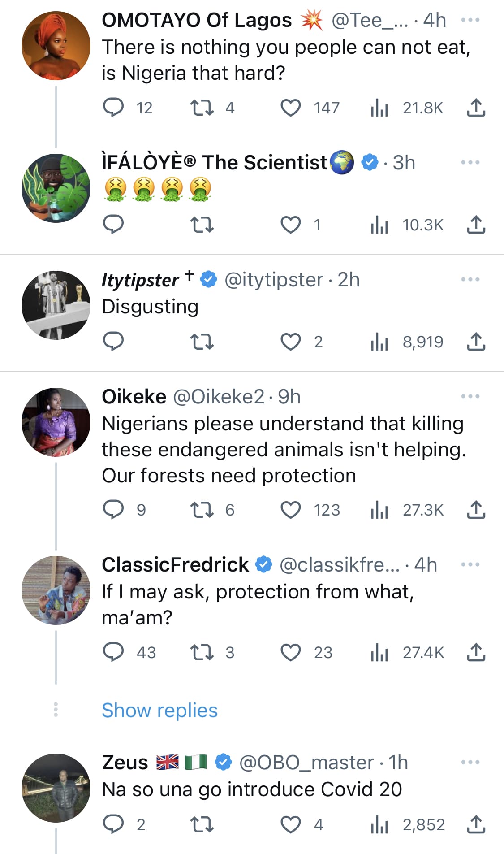This screenshot has width=504, height=854.
Task: Like Oikeke's tweet about endangered animals
Action: [x=291, y=510]
